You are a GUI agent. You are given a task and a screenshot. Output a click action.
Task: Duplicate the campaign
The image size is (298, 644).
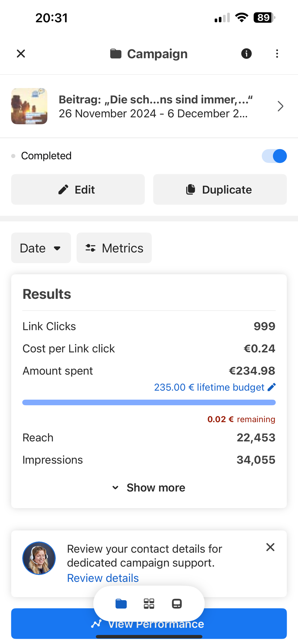[x=220, y=189]
